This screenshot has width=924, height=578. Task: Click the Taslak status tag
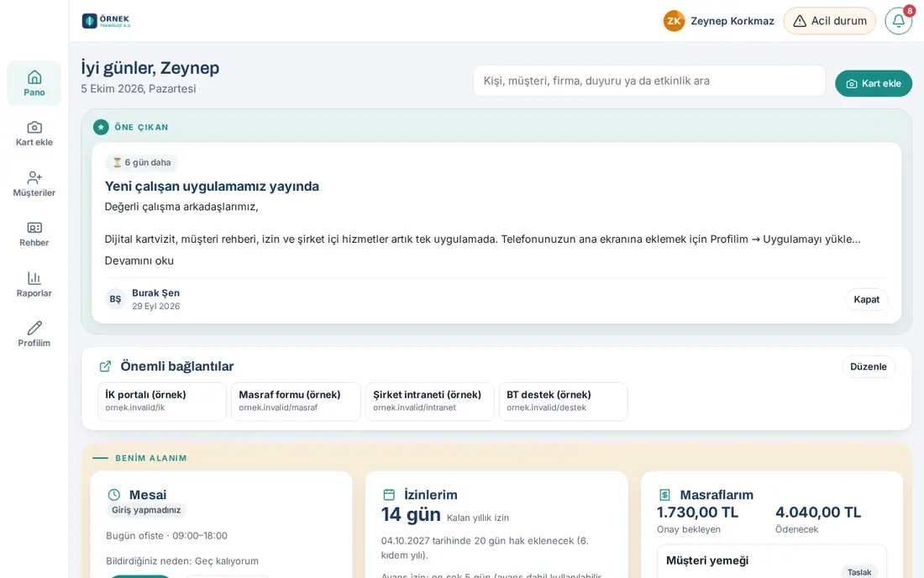pos(858,572)
